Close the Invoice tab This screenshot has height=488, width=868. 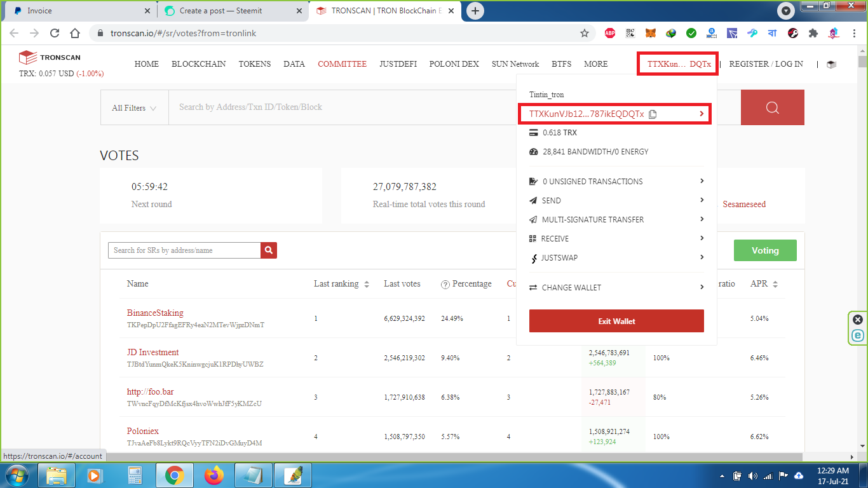[x=147, y=11]
